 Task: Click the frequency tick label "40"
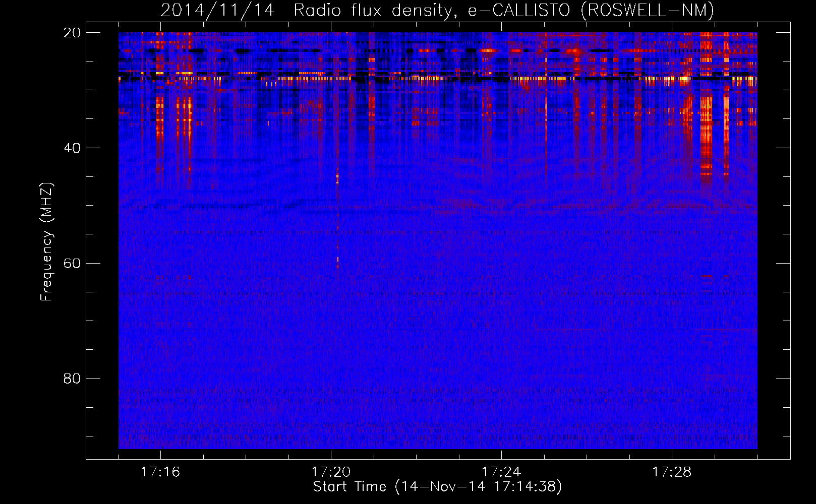point(72,148)
